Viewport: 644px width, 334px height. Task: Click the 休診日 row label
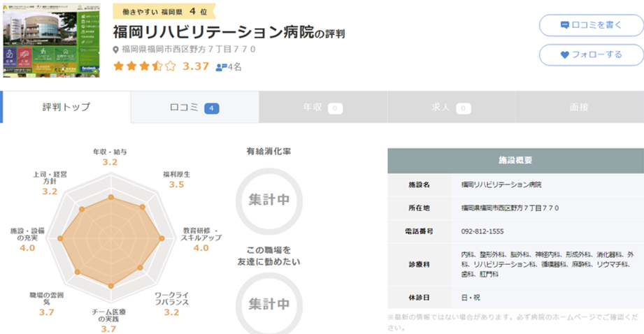pyautogui.click(x=419, y=298)
